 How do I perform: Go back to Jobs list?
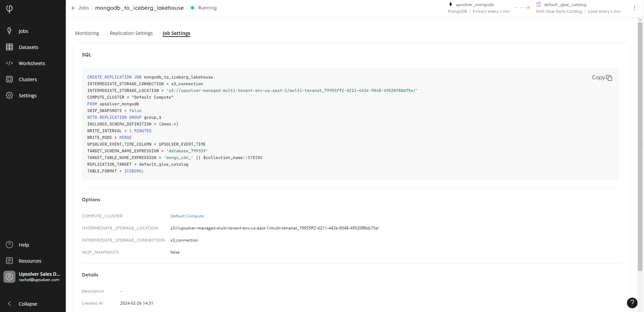[x=80, y=8]
